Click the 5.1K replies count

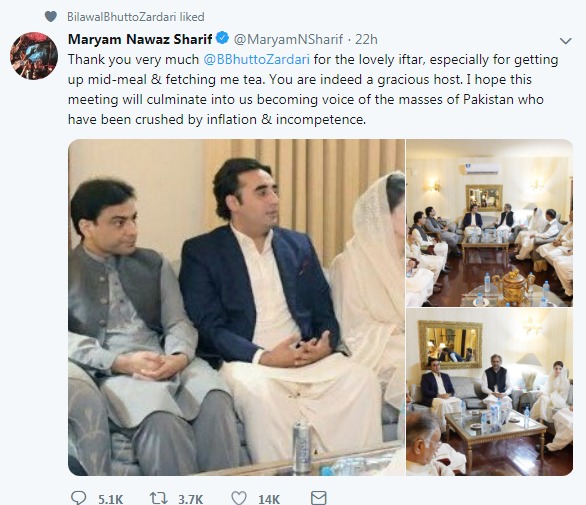tap(111, 499)
